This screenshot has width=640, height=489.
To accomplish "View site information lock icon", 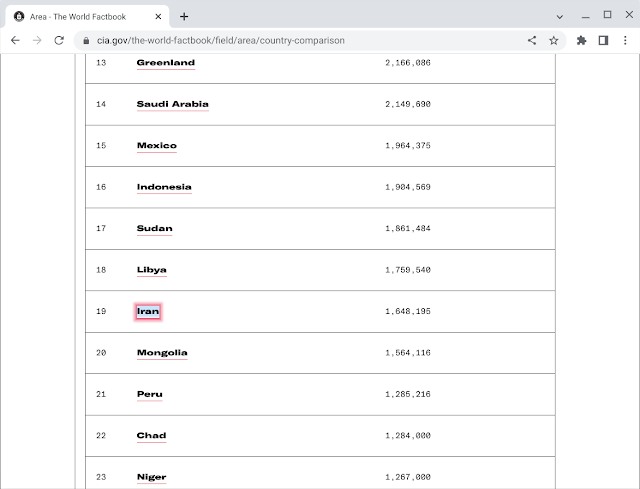I will tap(86, 40).
